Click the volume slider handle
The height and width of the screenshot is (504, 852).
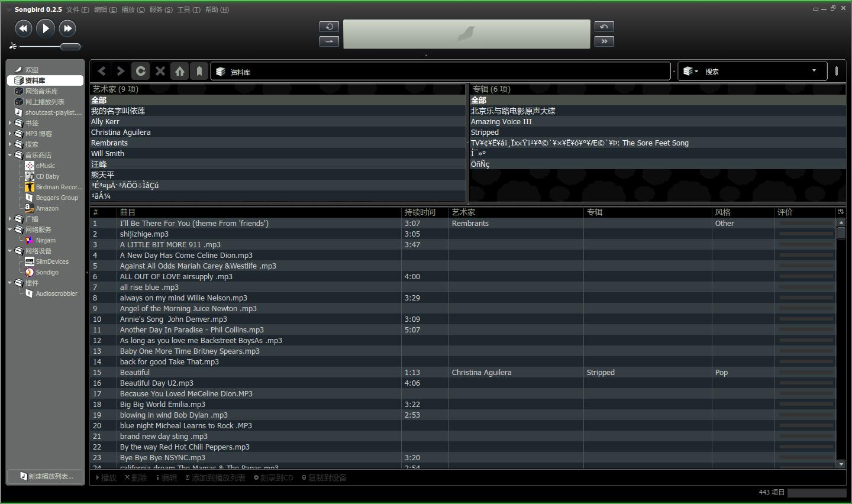(70, 46)
